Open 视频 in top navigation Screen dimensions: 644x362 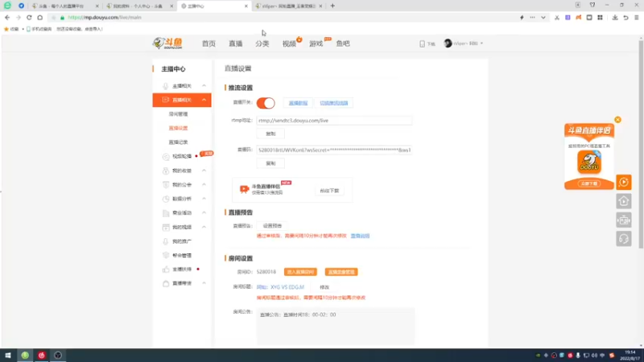tap(289, 43)
